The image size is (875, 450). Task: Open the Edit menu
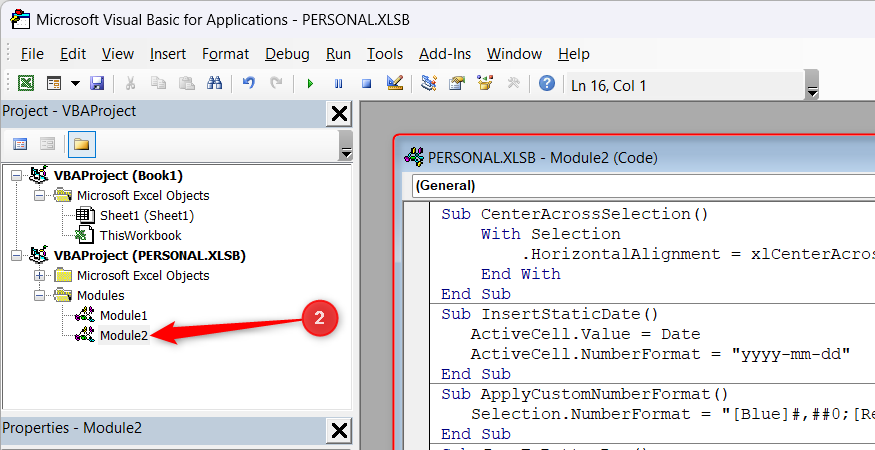[x=73, y=54]
